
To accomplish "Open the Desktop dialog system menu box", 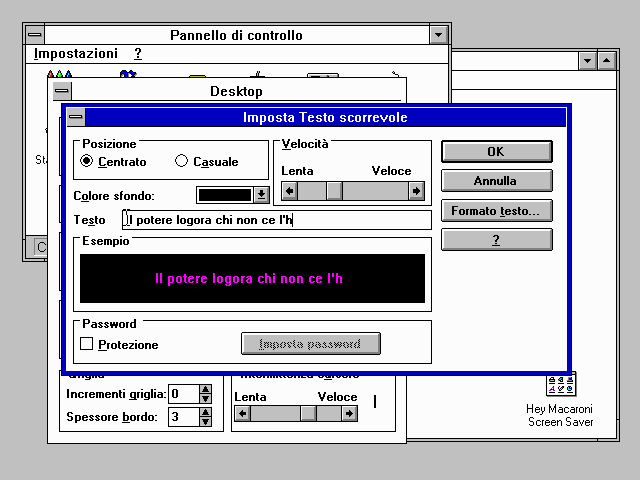I will (x=62, y=91).
